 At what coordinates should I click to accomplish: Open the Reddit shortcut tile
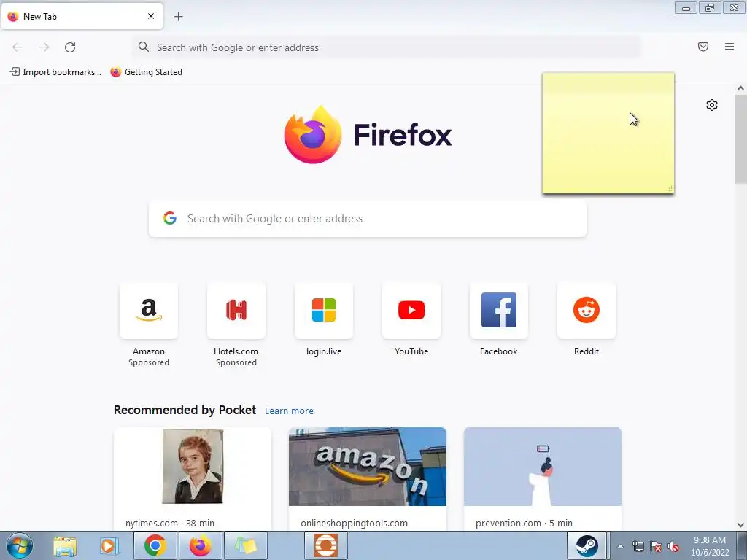[x=587, y=311]
